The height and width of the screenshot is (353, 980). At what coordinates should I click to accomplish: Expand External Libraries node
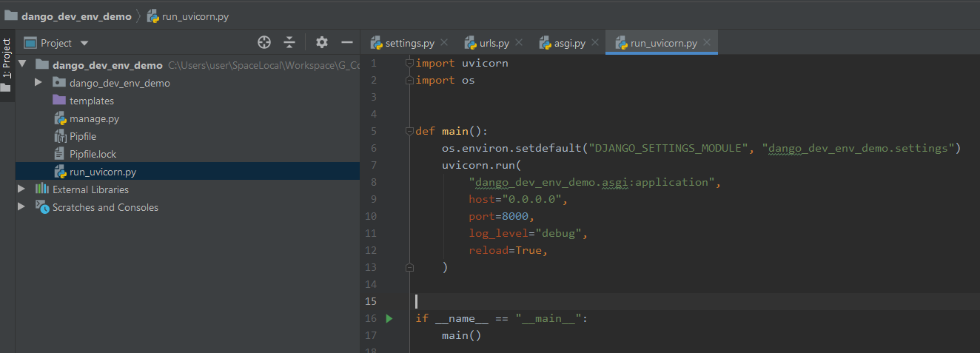click(x=21, y=189)
